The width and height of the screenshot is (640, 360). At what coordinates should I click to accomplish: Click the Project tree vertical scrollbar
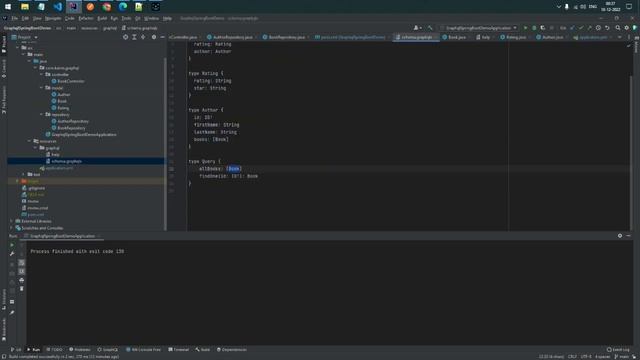(x=165, y=143)
